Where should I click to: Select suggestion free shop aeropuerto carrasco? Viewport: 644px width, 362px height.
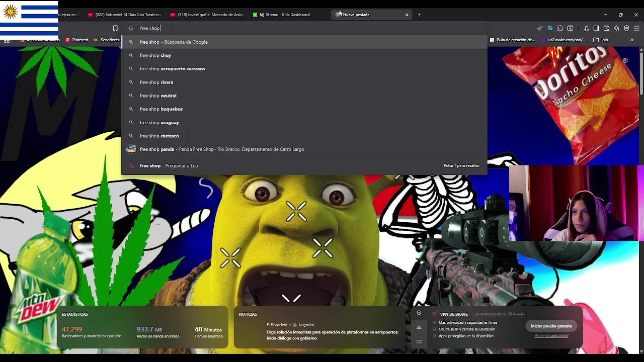click(x=304, y=68)
